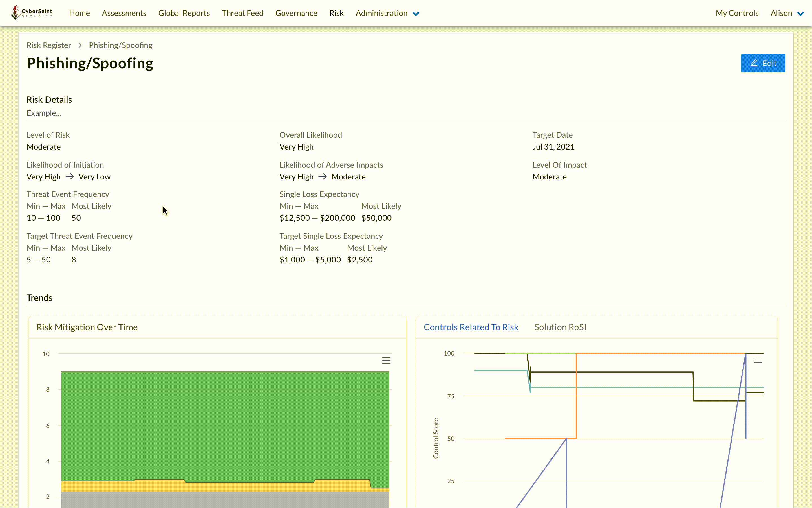Click the Example... description text
812x508 pixels.
(44, 113)
